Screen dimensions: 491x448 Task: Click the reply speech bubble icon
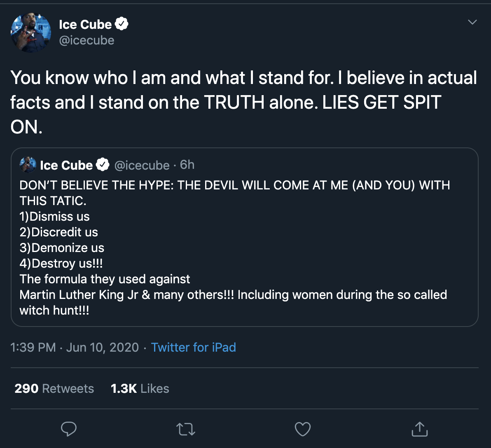[x=69, y=429]
